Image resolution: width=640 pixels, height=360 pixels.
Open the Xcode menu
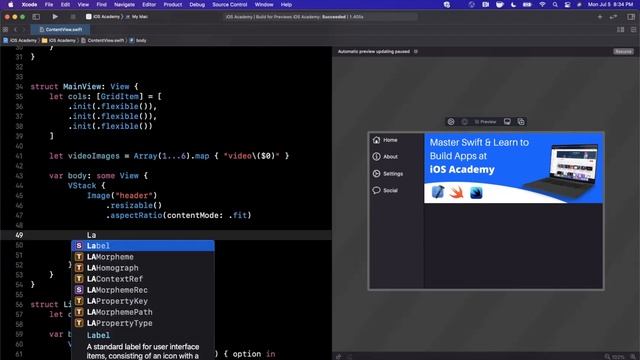coord(29,4)
